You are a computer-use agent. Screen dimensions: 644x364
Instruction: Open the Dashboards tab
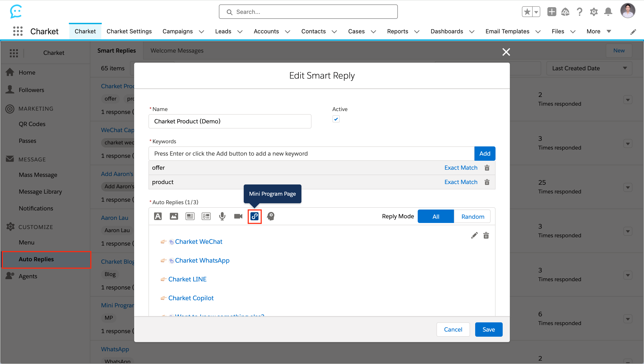pyautogui.click(x=447, y=31)
